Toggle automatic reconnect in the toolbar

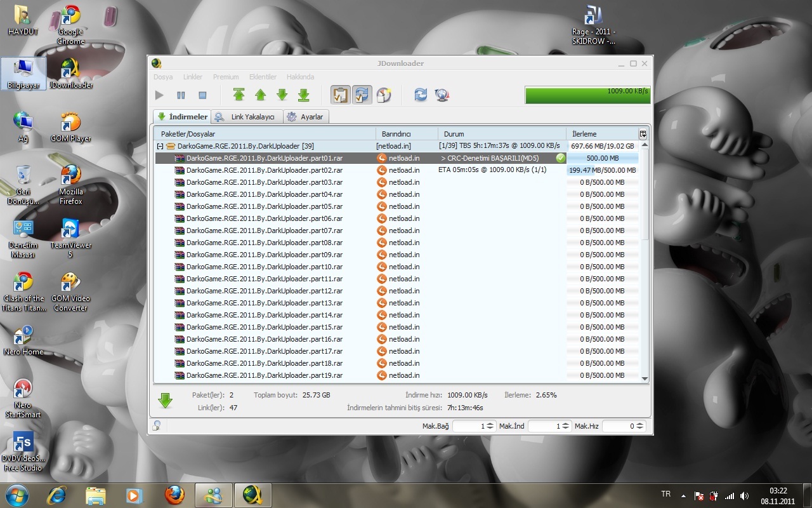(362, 95)
